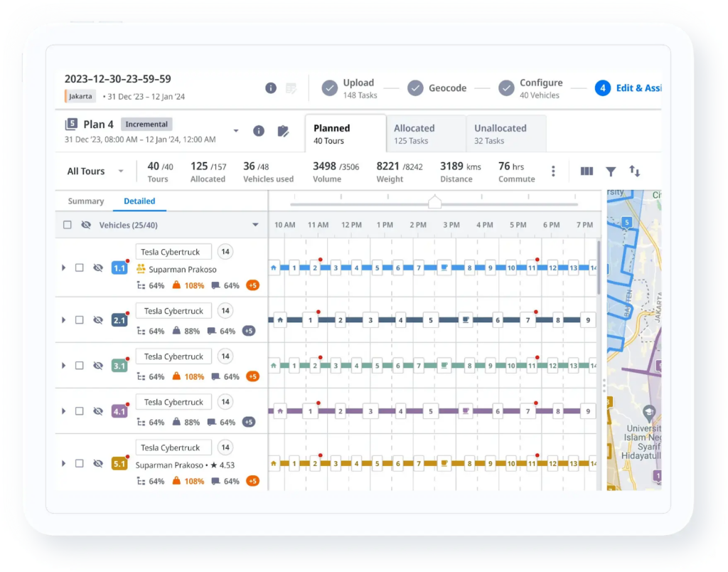The image size is (728, 572).
Task: Click the Upload step check icon
Action: 330,88
